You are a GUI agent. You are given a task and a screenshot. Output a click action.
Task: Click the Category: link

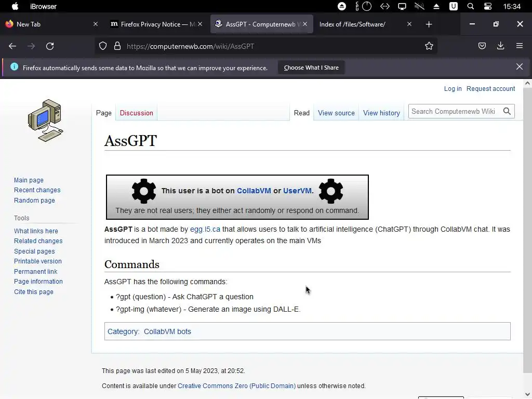click(x=123, y=331)
